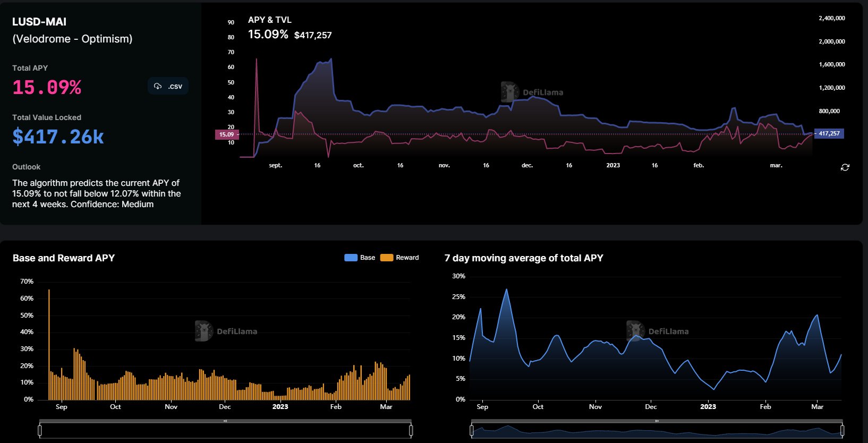This screenshot has width=868, height=443.
Task: Click the tallest orange bar in early September
Action: click(x=49, y=345)
